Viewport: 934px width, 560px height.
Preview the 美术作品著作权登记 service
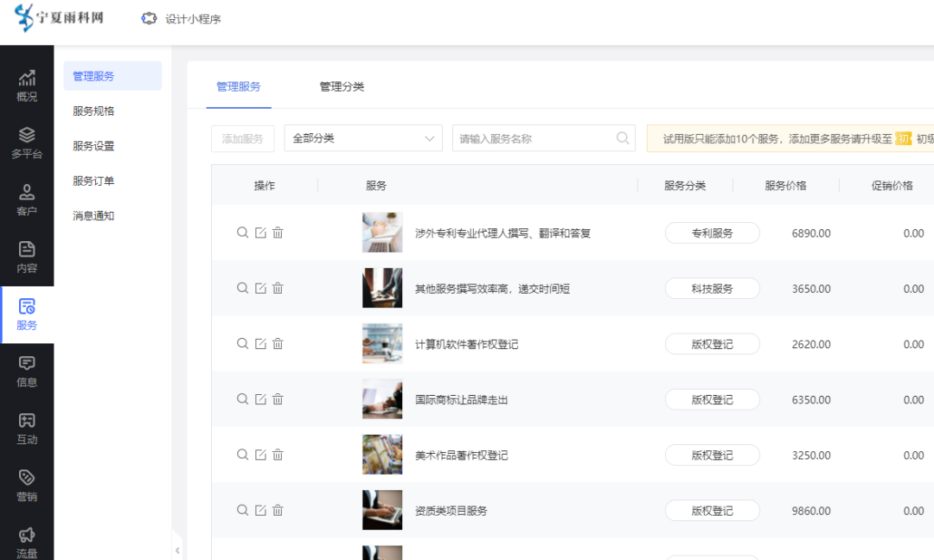click(242, 455)
